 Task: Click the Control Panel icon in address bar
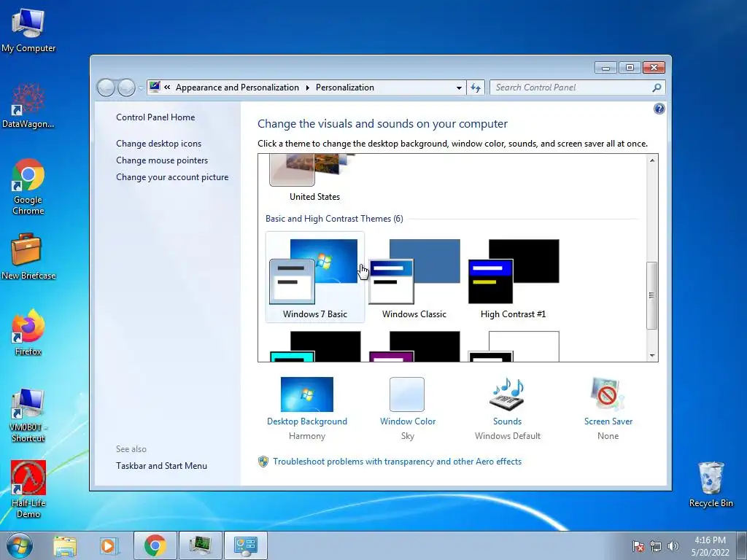(155, 87)
